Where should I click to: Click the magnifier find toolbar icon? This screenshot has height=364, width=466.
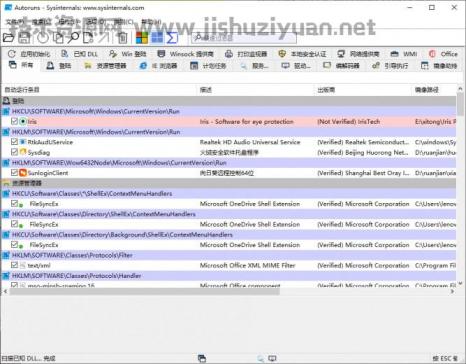(73, 37)
